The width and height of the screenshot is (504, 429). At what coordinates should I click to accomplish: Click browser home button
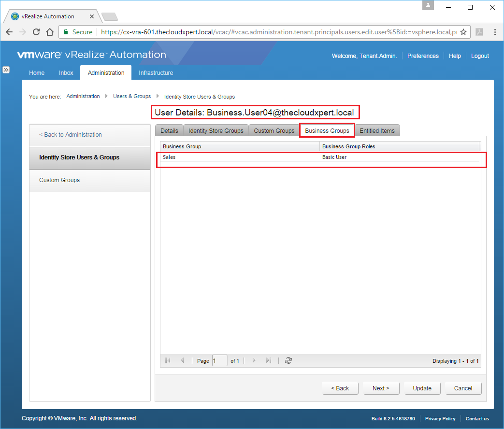coord(49,32)
